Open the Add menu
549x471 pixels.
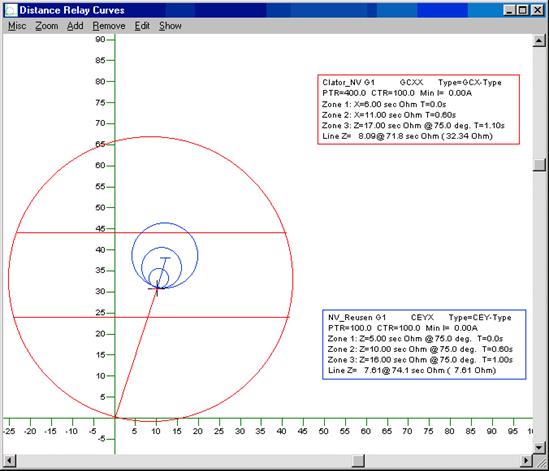(75, 26)
